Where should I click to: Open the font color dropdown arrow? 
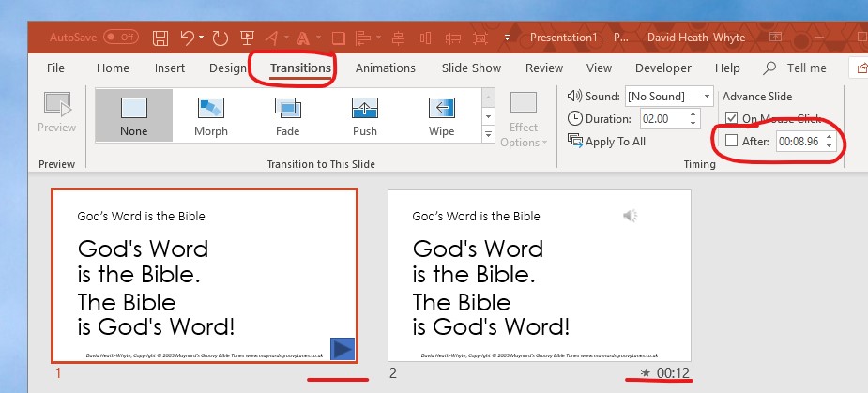(x=319, y=38)
